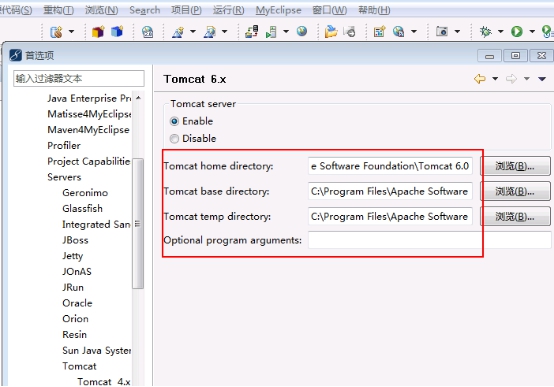554x387 pixels.
Task: Open dropdown beside the camera icon
Action: click(457, 31)
